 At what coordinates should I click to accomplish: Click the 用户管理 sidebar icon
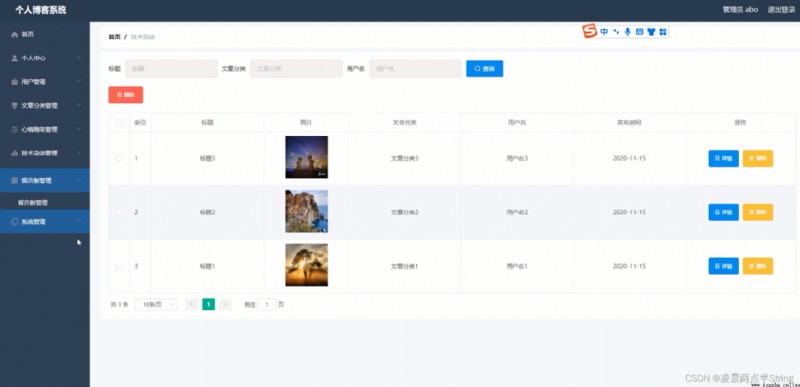click(14, 82)
